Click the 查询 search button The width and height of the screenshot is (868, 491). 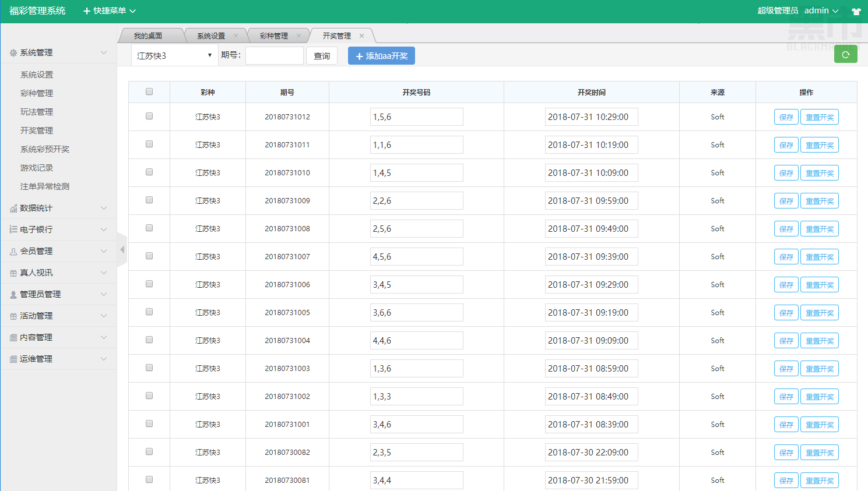coord(322,55)
